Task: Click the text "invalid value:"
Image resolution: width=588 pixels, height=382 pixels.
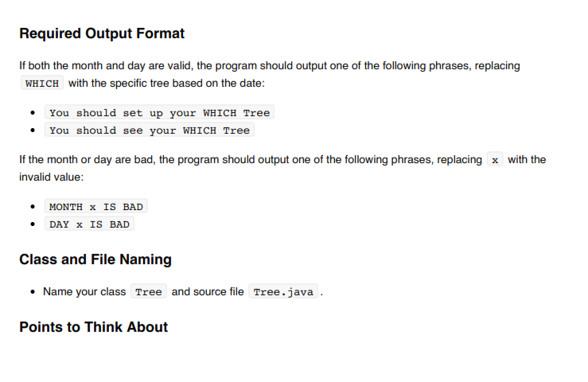Action: click(52, 177)
